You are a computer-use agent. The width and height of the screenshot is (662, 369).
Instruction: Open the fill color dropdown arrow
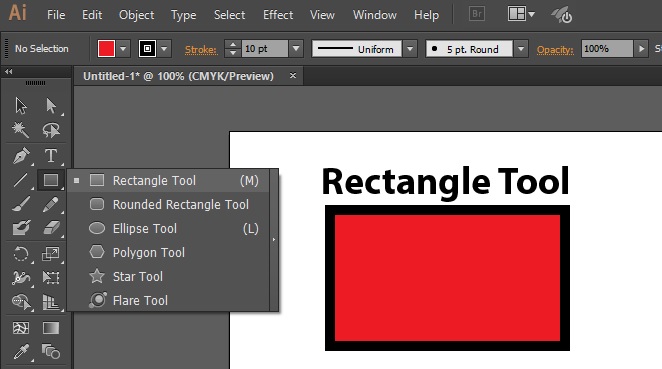123,49
